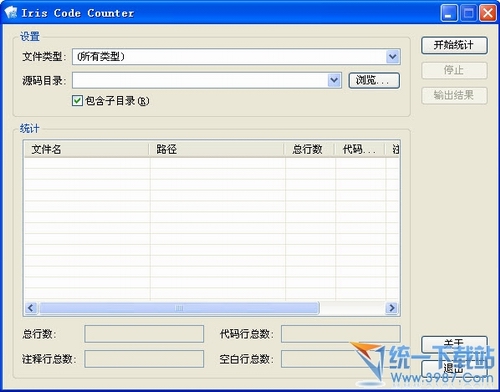
Task: Click the 代码行总数 result field
Action: 341,334
